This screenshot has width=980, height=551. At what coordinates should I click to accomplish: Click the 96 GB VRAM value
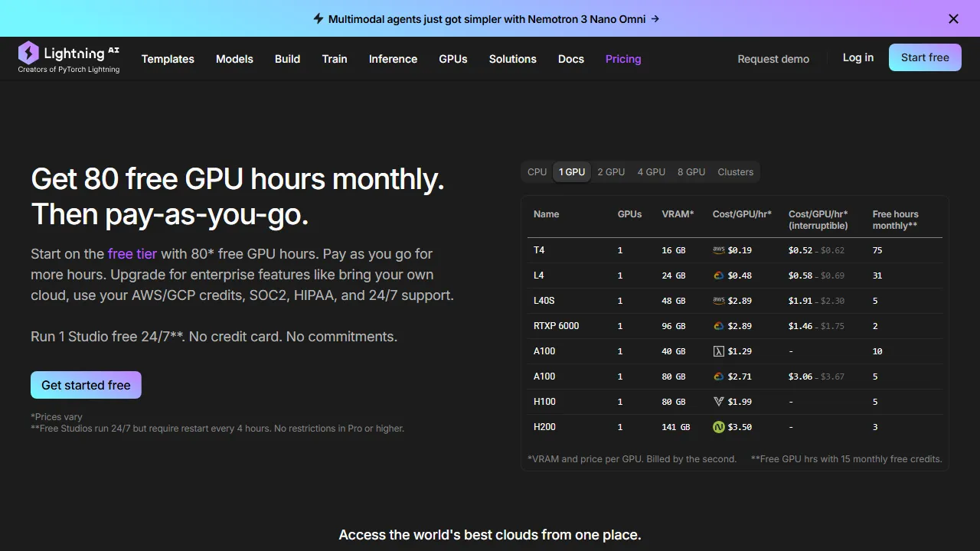pyautogui.click(x=674, y=326)
